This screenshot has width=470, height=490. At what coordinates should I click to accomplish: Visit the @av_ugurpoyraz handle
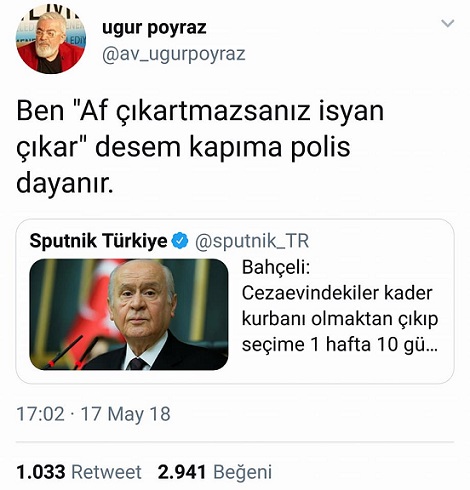(x=174, y=54)
